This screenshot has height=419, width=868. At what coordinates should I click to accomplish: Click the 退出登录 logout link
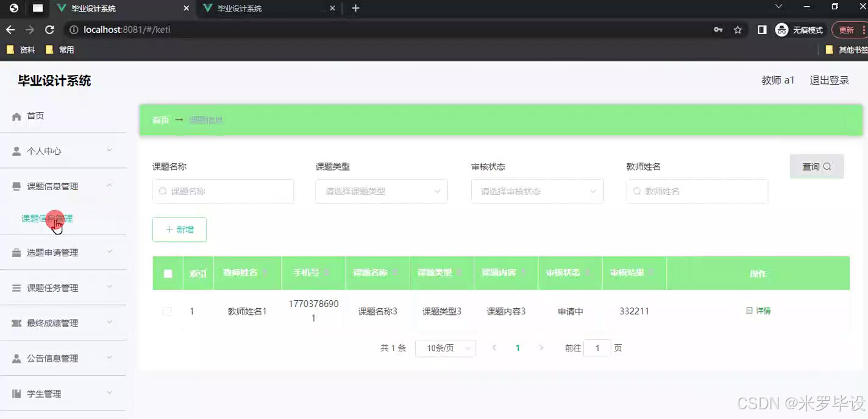[x=829, y=80]
